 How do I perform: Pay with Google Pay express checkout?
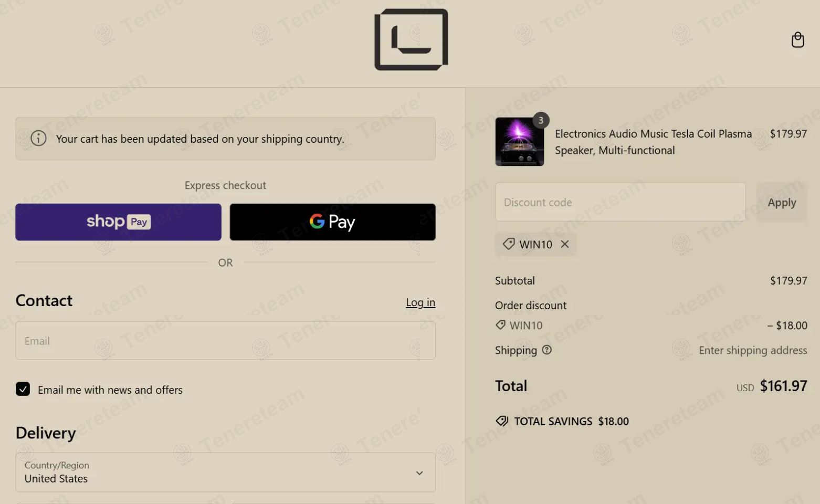(332, 222)
